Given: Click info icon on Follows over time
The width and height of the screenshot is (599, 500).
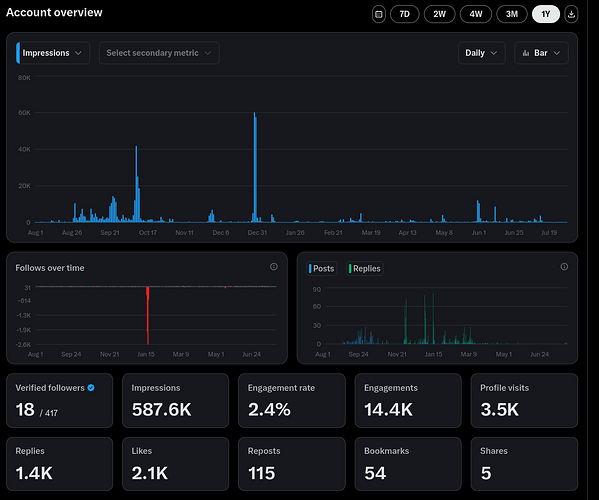Looking at the screenshot, I should 274,267.
